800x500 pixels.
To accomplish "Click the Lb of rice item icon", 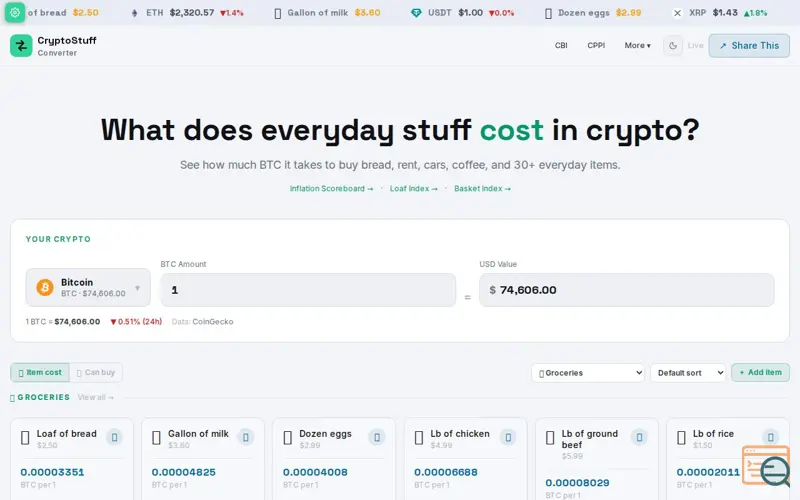I will pos(681,438).
